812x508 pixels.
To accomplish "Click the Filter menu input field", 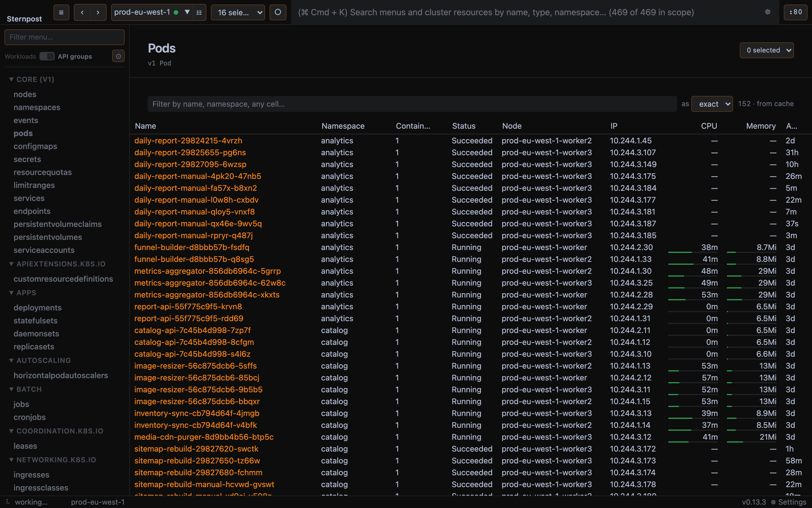I will 64,37.
